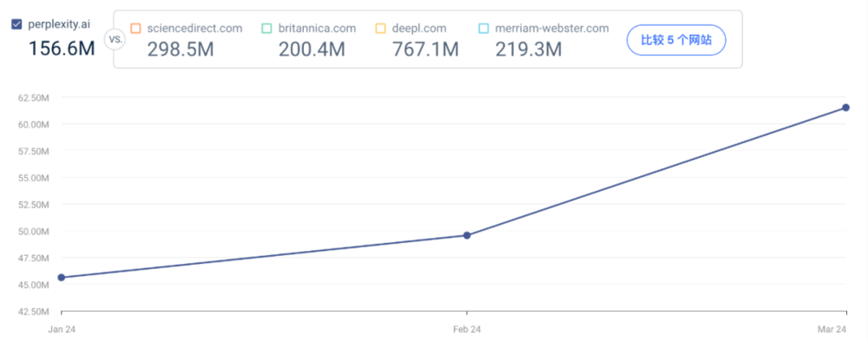The height and width of the screenshot is (342, 868).
Task: Click the merriam-webster.com site label
Action: [552, 29]
